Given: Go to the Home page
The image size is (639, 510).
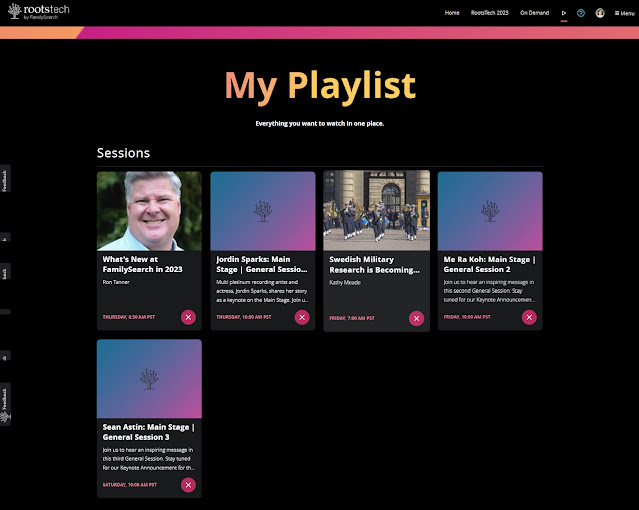Looking at the screenshot, I should 452,13.
